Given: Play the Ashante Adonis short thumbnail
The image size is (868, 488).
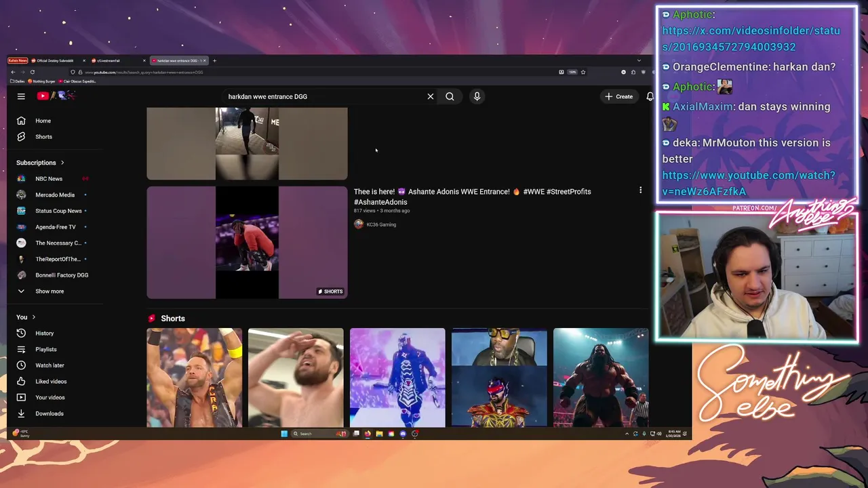Looking at the screenshot, I should (x=247, y=243).
